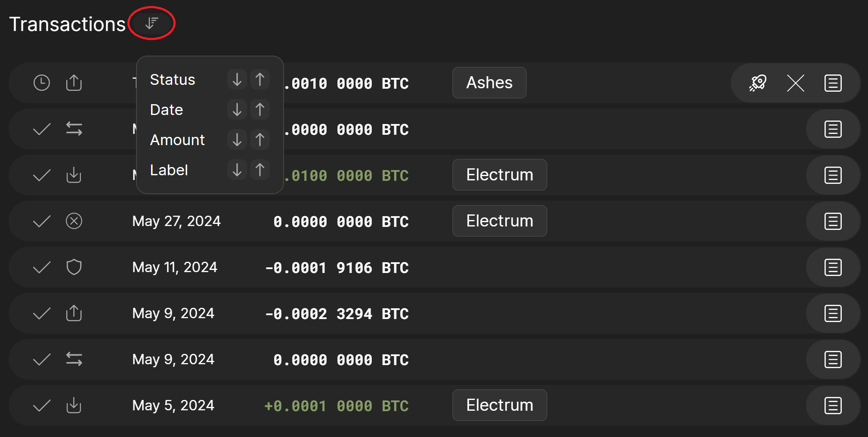Open the sort options menu beside Transactions title

coord(151,23)
